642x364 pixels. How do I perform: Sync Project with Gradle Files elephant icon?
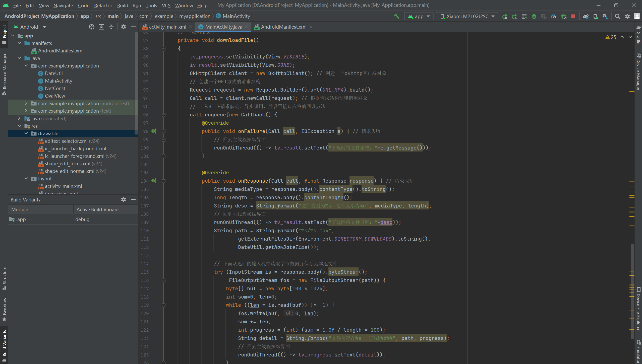click(586, 16)
